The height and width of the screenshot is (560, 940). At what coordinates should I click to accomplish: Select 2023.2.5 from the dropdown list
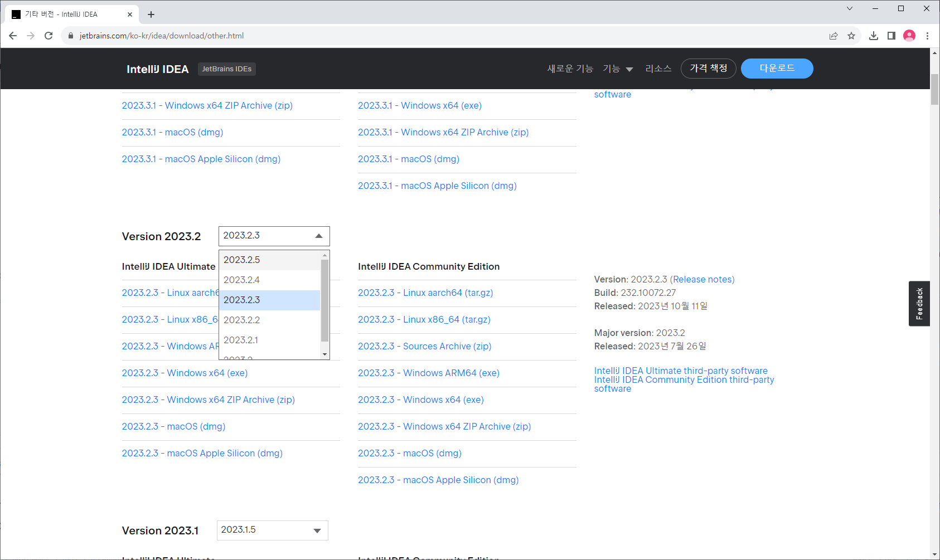coord(270,260)
